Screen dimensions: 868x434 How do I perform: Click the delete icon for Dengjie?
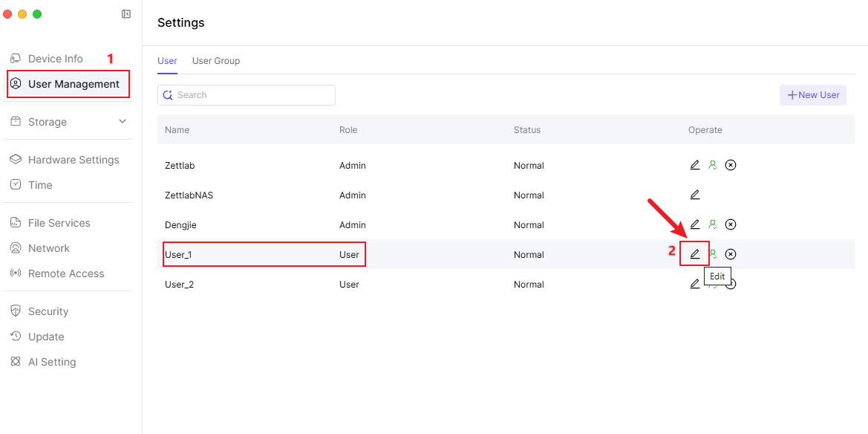click(x=731, y=224)
